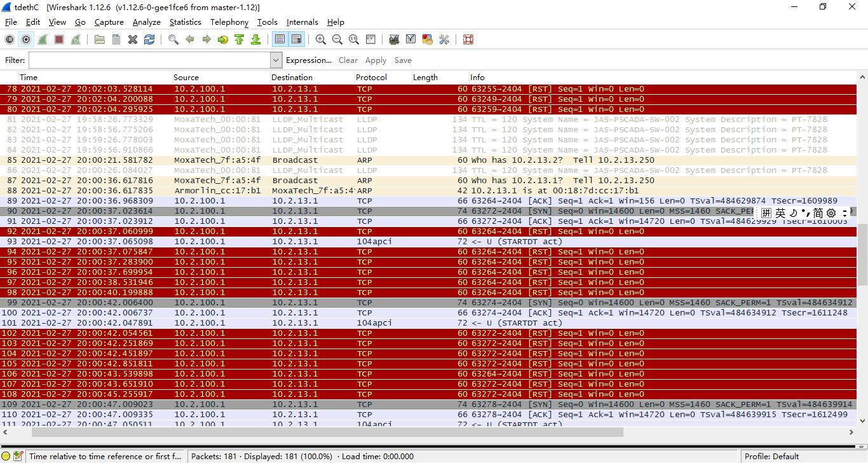
Task: Click the display filter input field
Action: [149, 60]
